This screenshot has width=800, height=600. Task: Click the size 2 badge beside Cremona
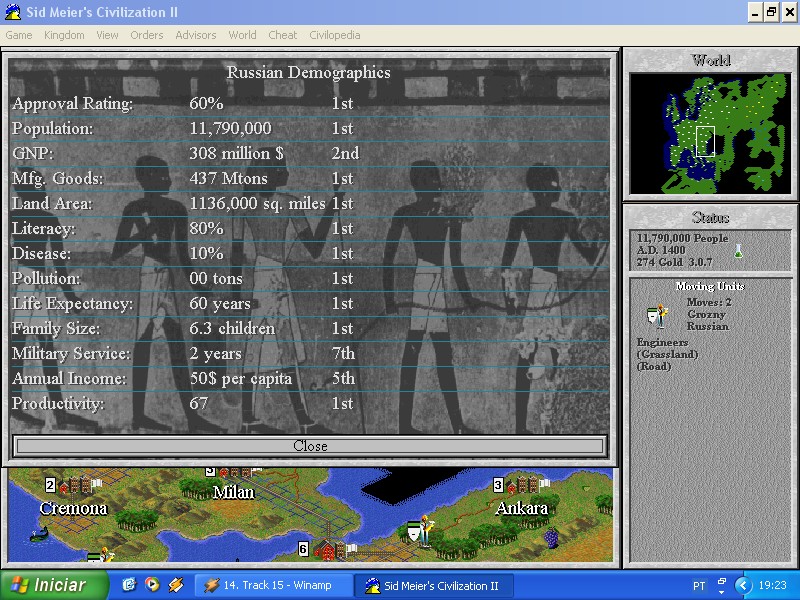pyautogui.click(x=50, y=485)
